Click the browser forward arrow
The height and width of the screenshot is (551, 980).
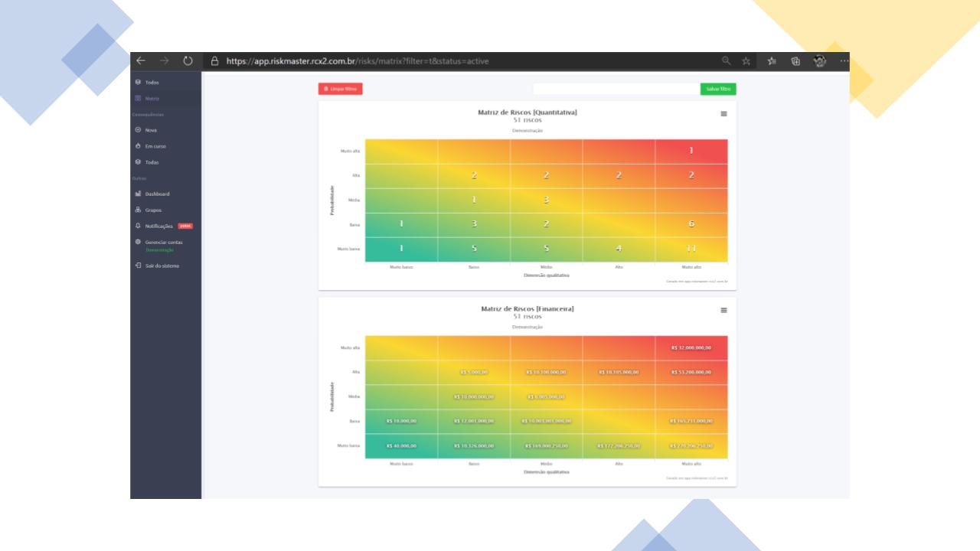click(x=164, y=61)
